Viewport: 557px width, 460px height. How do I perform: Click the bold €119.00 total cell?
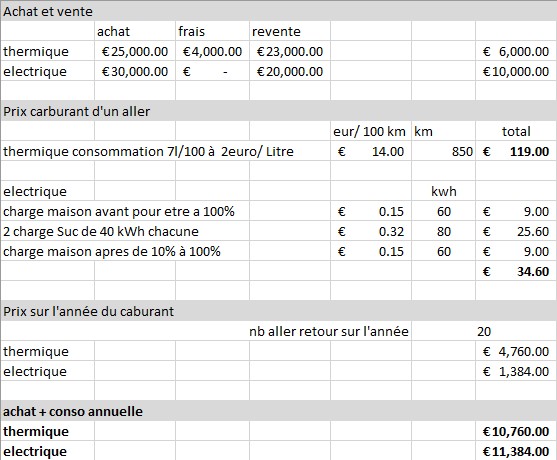pos(516,152)
